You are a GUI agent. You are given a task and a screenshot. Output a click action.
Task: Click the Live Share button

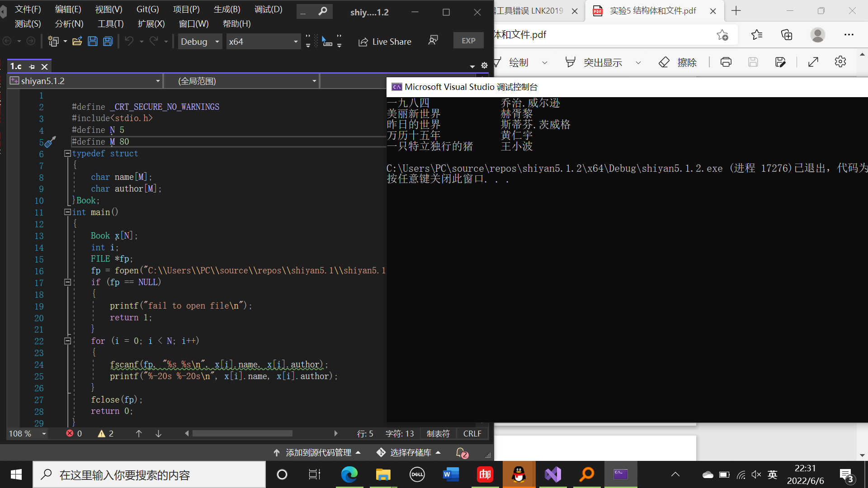click(x=385, y=42)
